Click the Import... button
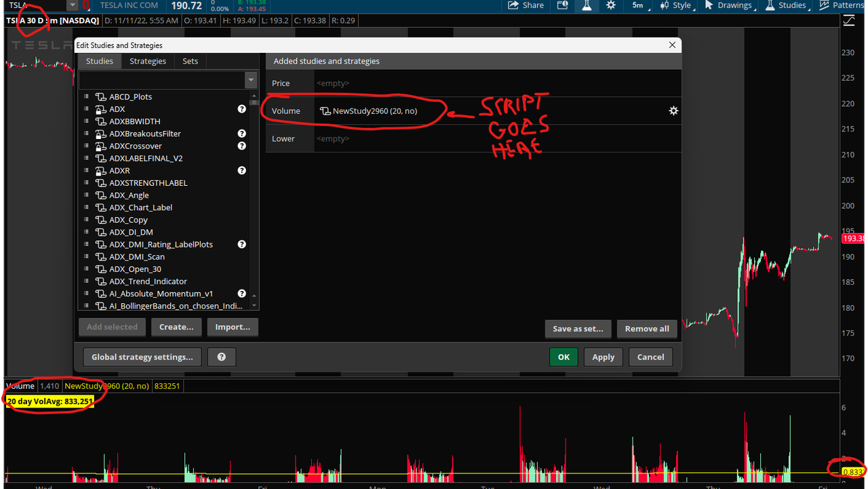The width and height of the screenshot is (868, 489). (233, 327)
